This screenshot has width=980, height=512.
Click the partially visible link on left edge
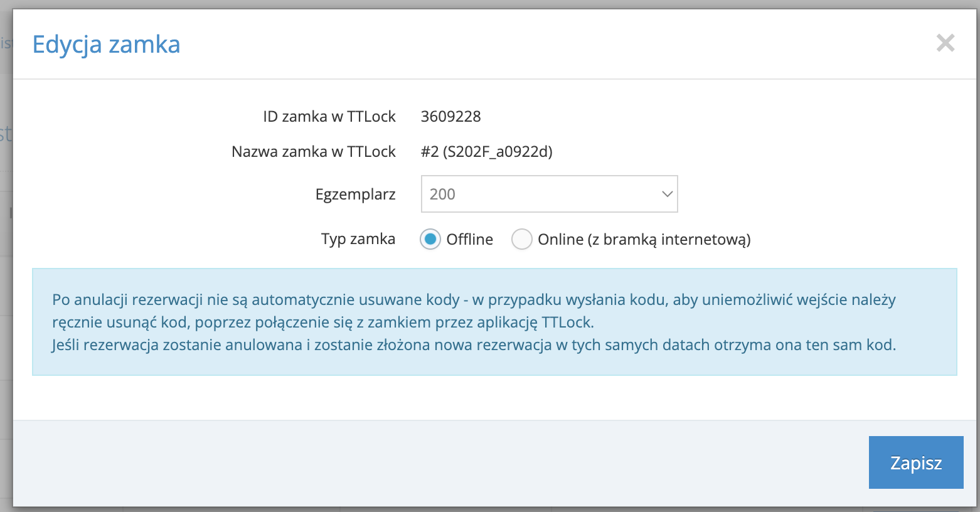coord(7,43)
